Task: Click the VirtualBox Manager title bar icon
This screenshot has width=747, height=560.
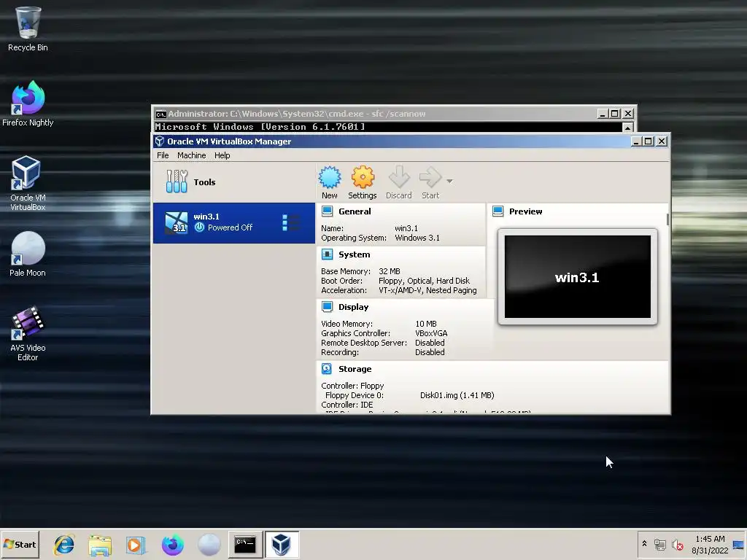Action: pos(160,141)
